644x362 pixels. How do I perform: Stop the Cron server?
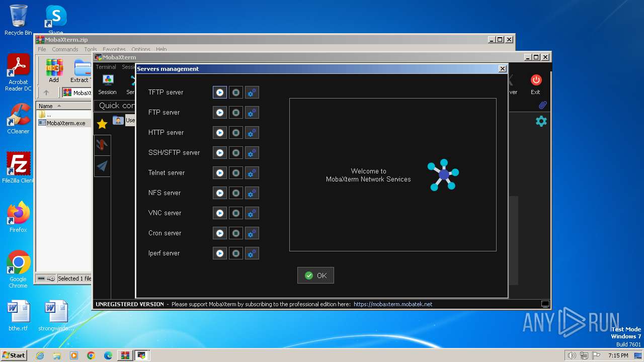click(x=236, y=233)
